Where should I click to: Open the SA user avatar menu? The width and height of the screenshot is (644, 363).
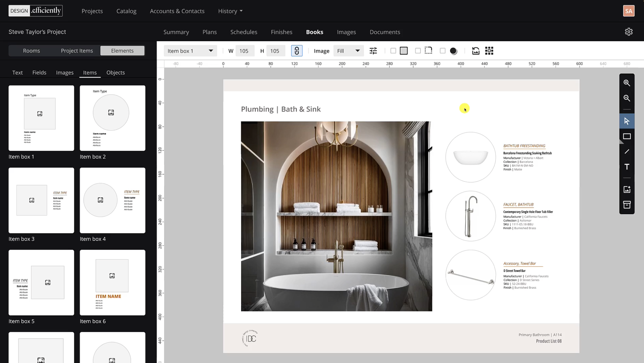tap(629, 11)
